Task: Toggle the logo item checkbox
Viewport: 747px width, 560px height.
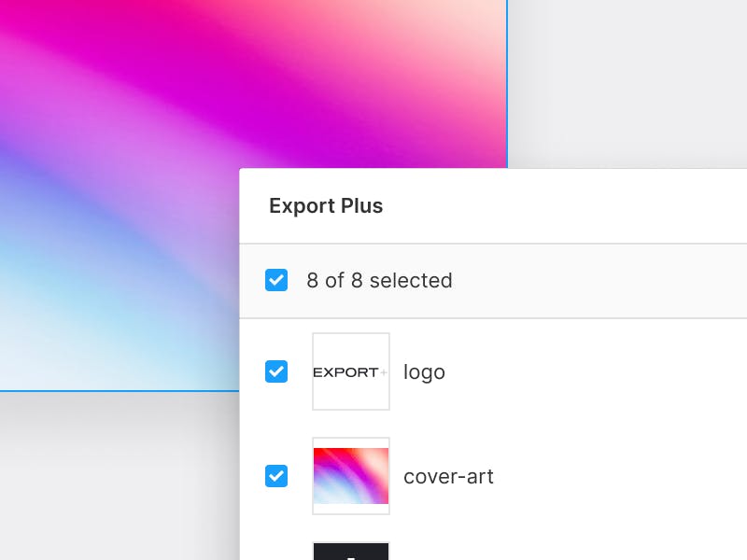Action: tap(276, 371)
